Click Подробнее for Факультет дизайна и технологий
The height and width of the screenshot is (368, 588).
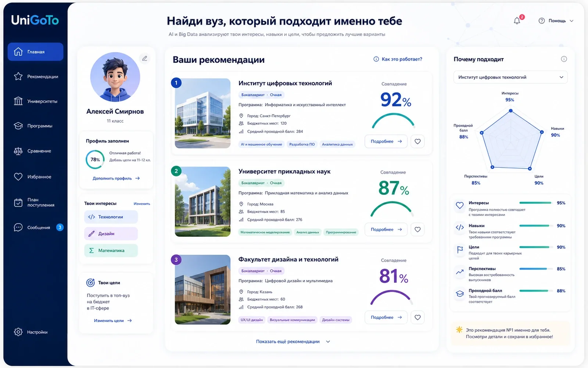(x=386, y=317)
